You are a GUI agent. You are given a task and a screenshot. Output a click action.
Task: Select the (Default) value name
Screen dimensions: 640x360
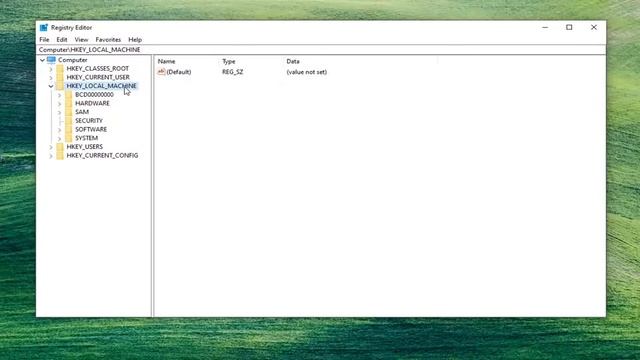(x=179, y=72)
